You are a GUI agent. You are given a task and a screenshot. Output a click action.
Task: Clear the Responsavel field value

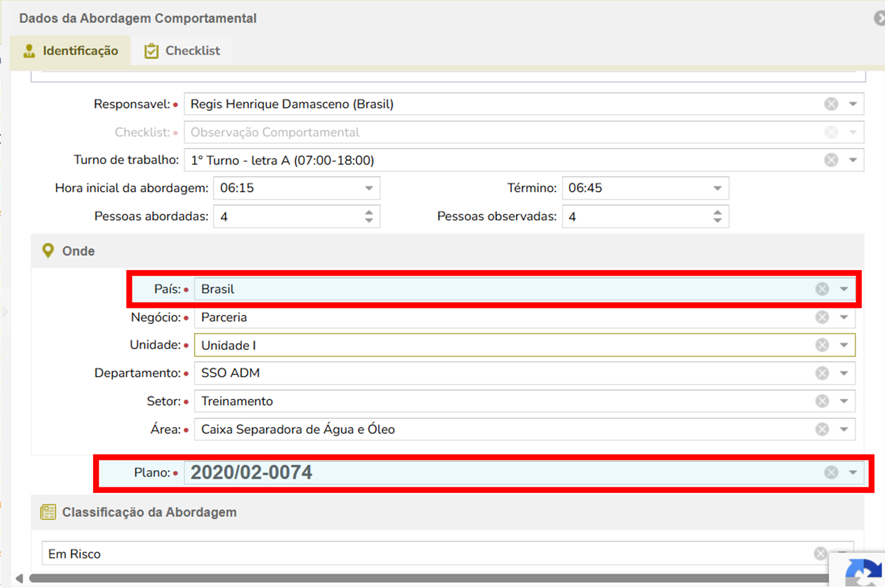(831, 104)
